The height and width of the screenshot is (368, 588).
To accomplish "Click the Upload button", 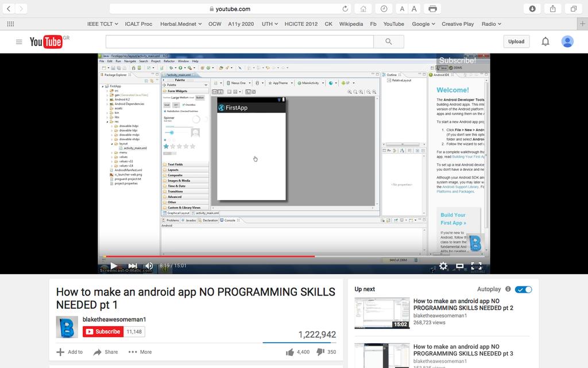I will [516, 41].
